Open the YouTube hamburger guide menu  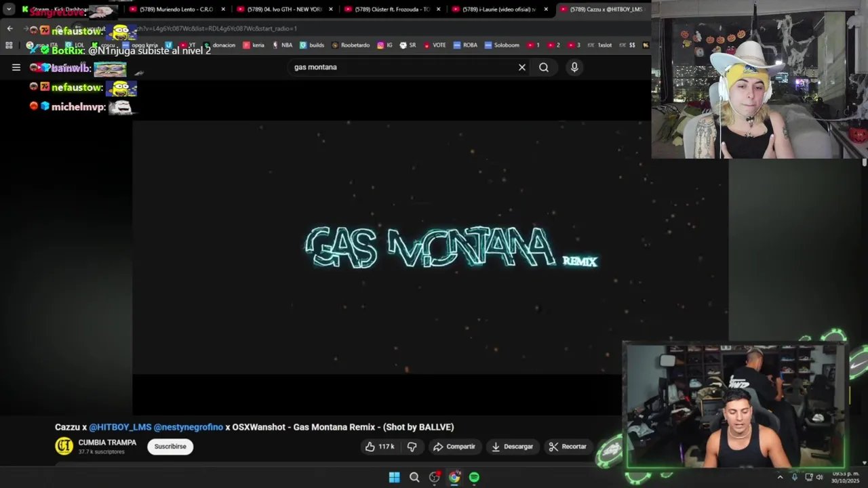pos(16,67)
